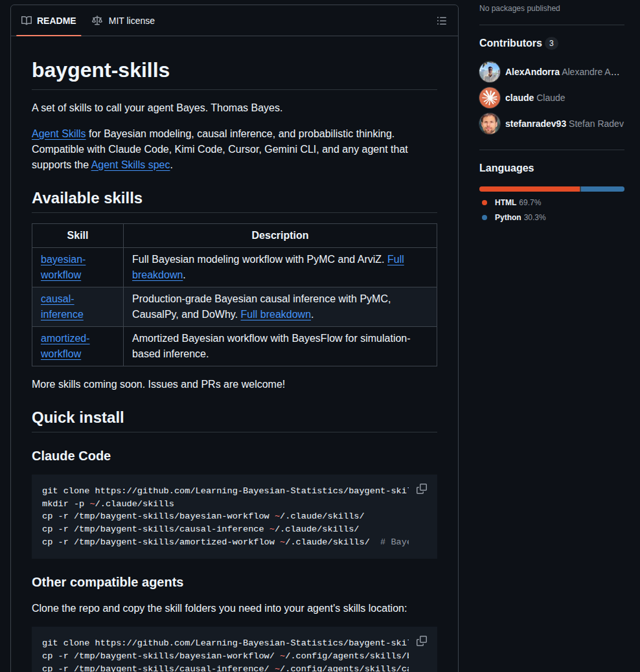Open the Agent Skills spec link

pyautogui.click(x=130, y=165)
